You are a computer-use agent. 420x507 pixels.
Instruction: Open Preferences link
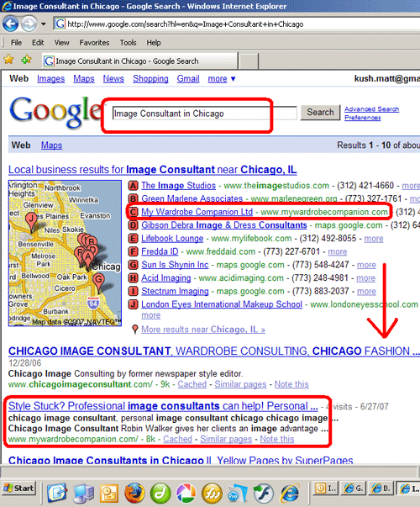[x=363, y=118]
